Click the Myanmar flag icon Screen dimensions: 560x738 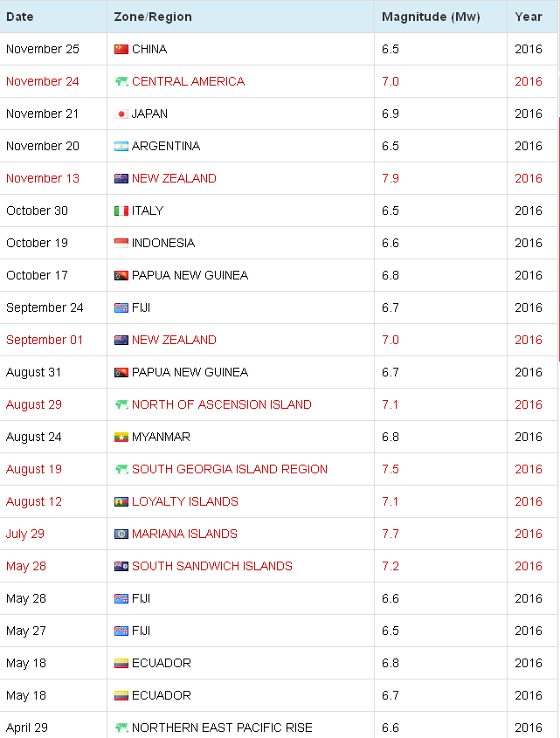point(121,438)
